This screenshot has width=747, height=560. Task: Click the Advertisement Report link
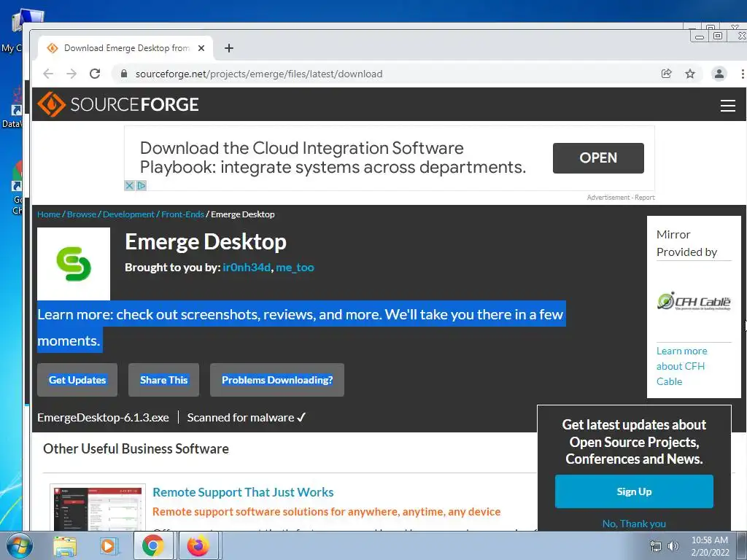(x=620, y=197)
